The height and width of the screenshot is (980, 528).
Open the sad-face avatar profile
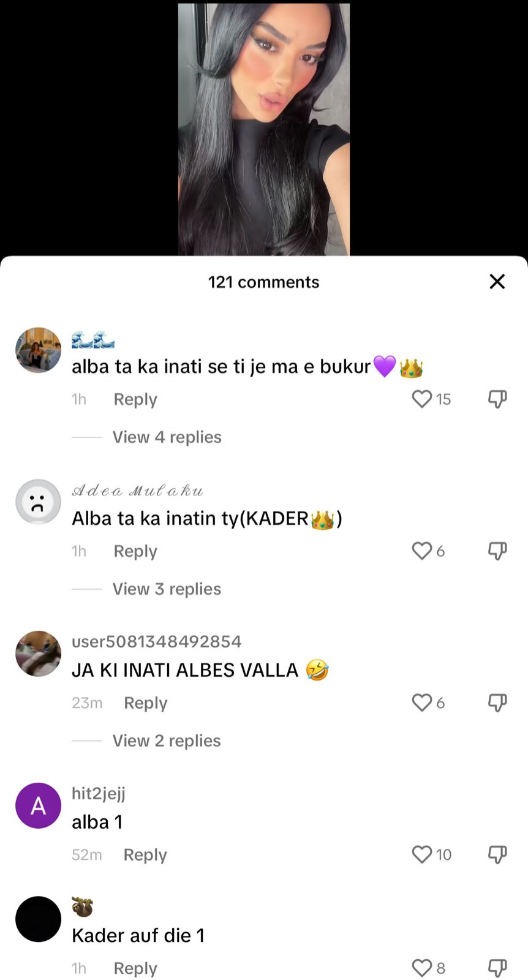pyautogui.click(x=38, y=502)
